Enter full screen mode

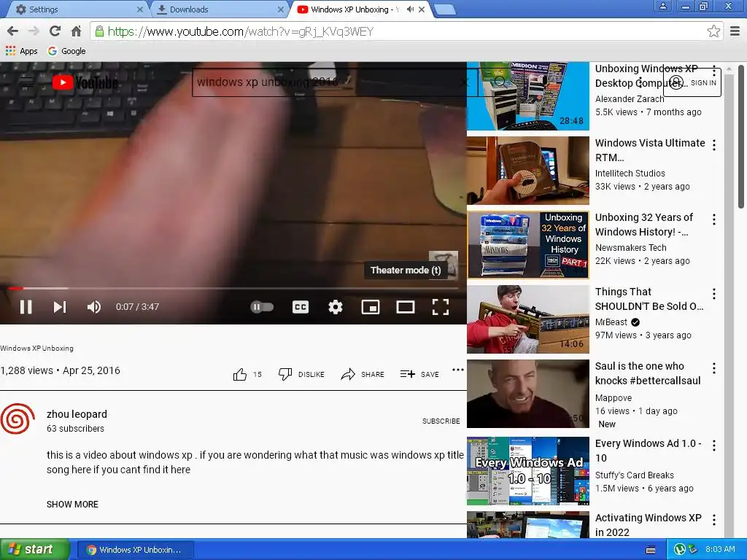click(x=440, y=307)
